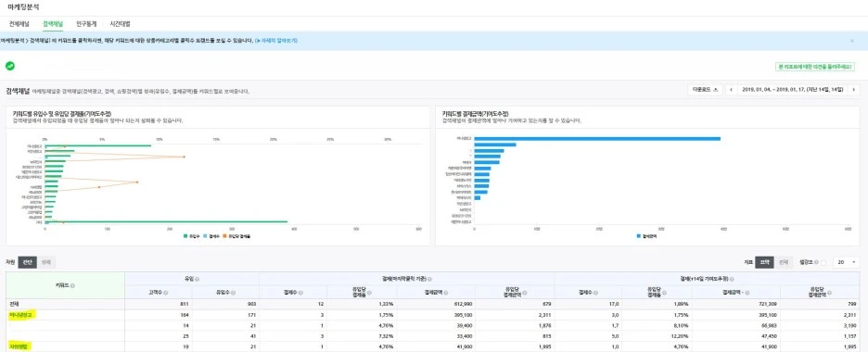868x352 pixels.
Task: Click help icon next to 키워드 header
Action: tap(72, 285)
